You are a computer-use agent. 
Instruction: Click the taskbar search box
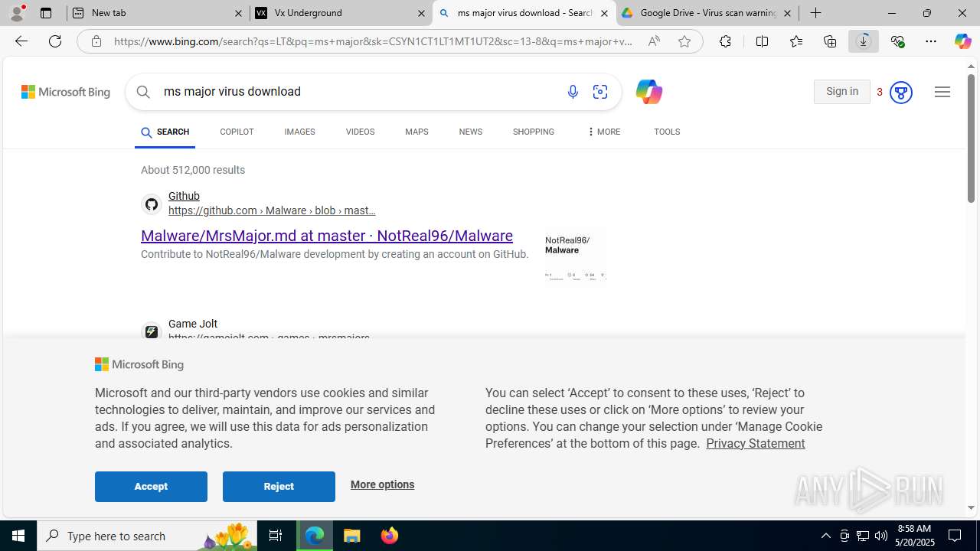click(147, 536)
